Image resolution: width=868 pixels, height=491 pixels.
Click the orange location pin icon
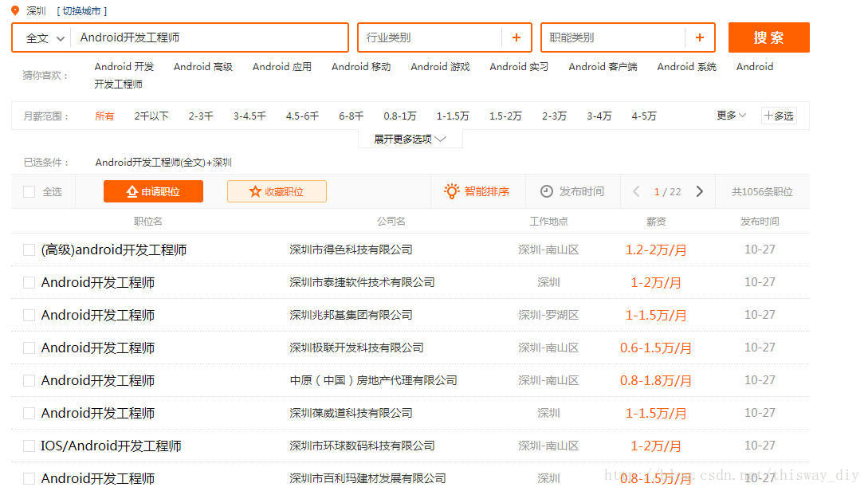click(15, 10)
